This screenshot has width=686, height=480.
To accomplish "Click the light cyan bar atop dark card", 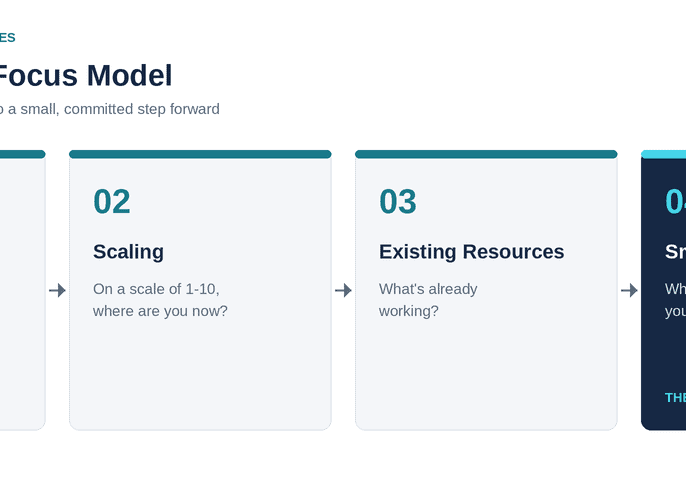I will tap(663, 154).
